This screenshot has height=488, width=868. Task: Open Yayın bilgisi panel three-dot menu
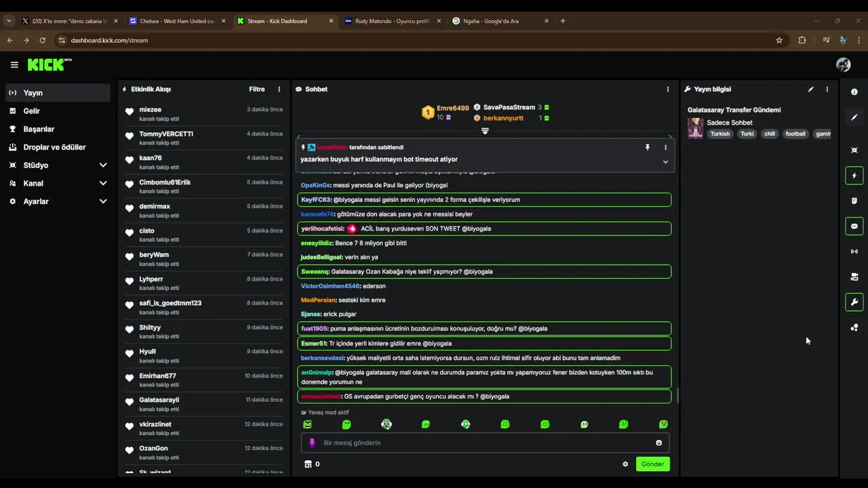point(827,89)
